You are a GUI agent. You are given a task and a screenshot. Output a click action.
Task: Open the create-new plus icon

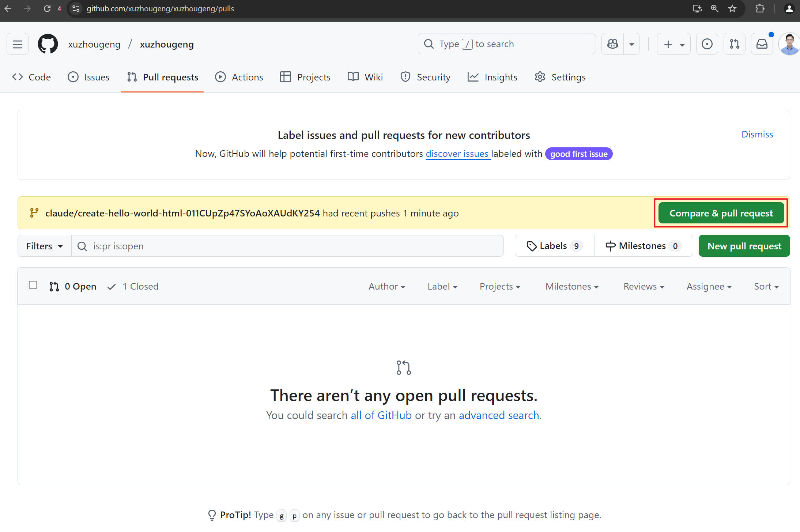coord(668,44)
